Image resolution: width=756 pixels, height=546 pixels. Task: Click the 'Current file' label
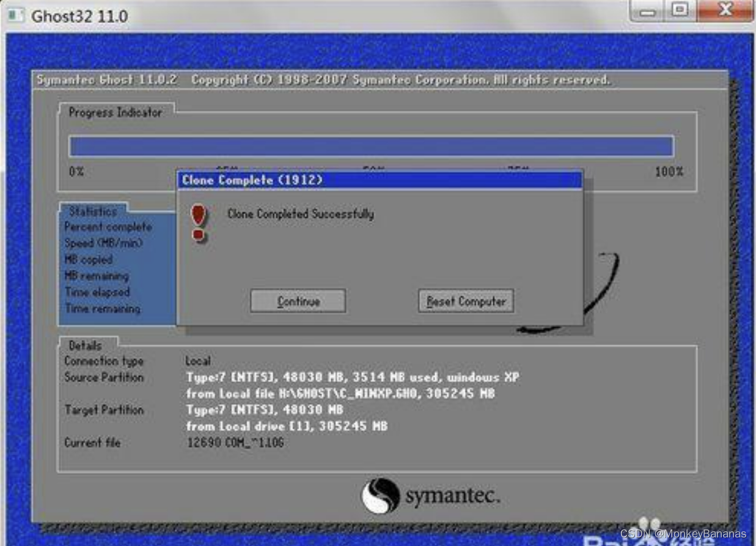[92, 442]
